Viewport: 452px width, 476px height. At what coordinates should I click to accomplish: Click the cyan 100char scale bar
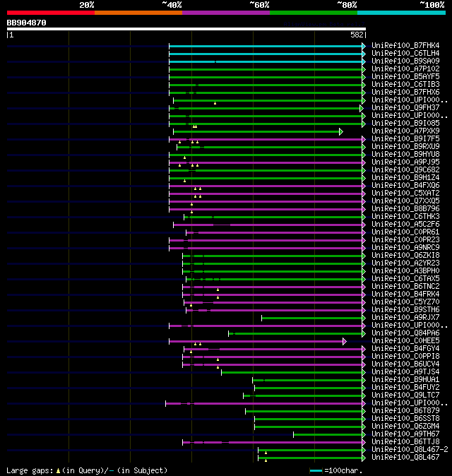coord(316,470)
